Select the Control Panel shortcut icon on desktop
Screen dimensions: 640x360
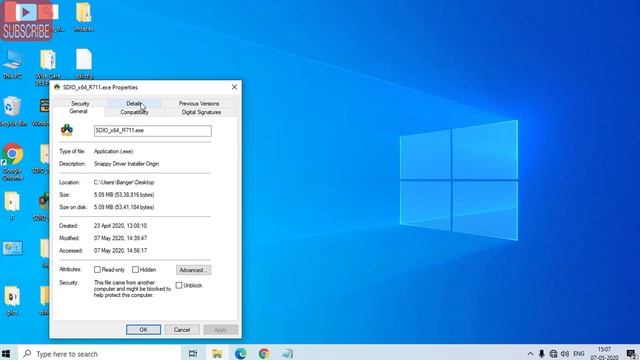coord(12,248)
